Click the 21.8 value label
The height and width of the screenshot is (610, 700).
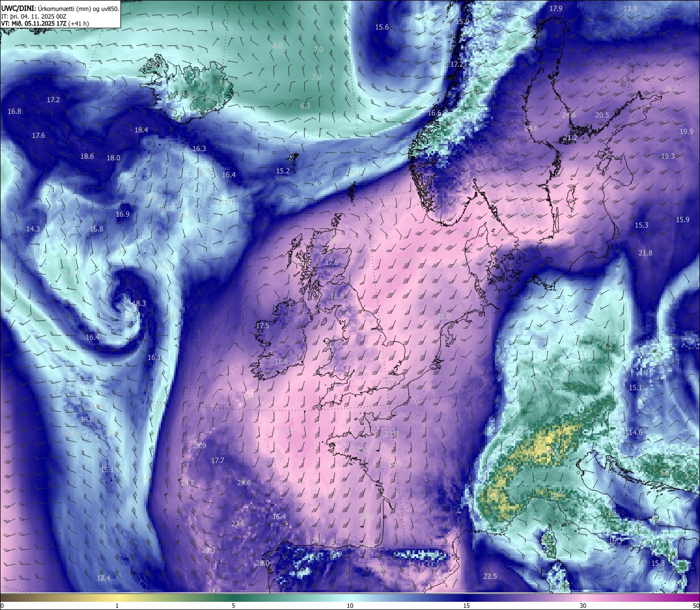tap(645, 253)
